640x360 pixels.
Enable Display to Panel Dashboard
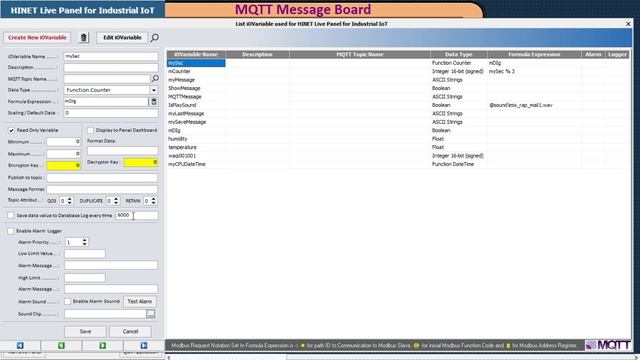tap(90, 130)
